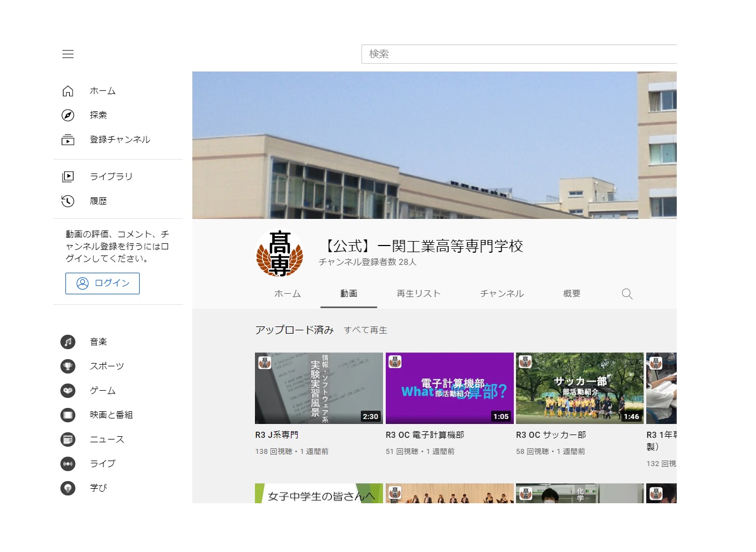Click the Movies and shows film icon

click(x=68, y=415)
